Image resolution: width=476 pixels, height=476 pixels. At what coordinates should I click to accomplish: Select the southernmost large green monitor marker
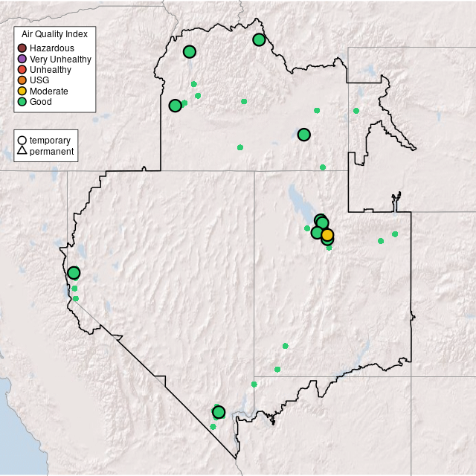point(218,412)
